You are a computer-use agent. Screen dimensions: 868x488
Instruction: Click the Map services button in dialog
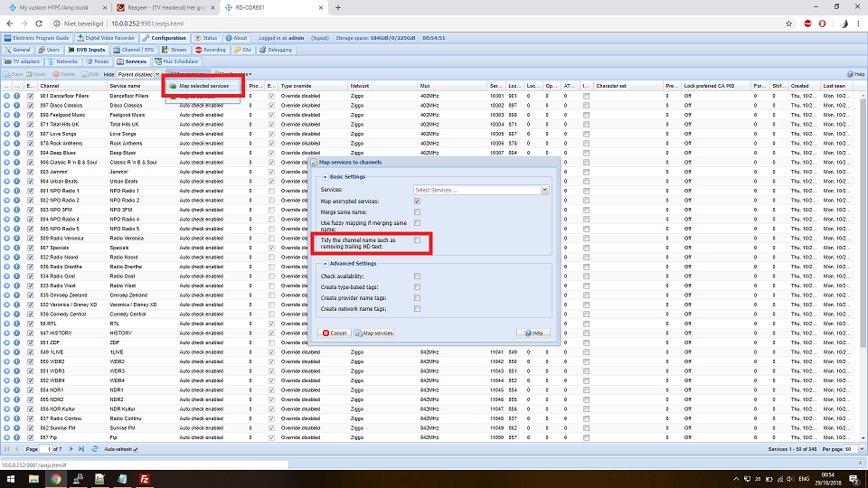click(x=373, y=333)
